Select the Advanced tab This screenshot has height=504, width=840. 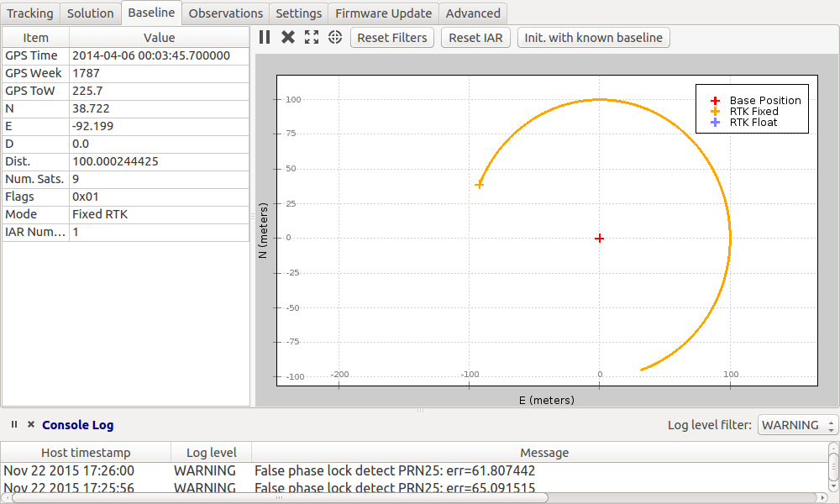click(473, 13)
